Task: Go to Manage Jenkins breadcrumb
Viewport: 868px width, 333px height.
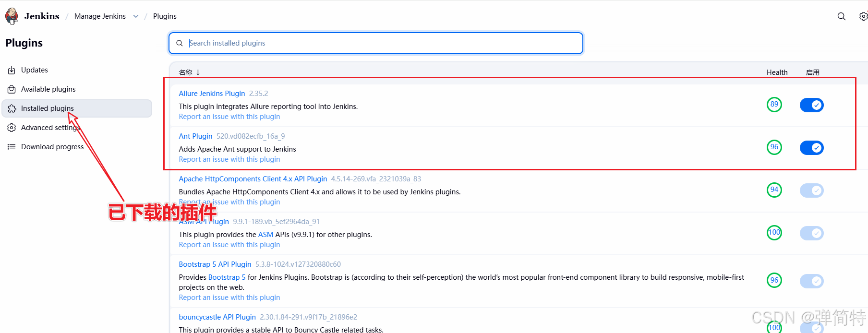Action: [x=100, y=16]
